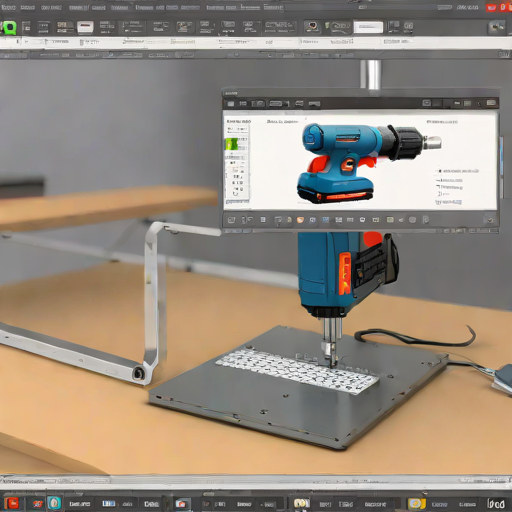
Task: Click the blue grid icon in the inner window's bottom toolbar
Action: [325, 220]
